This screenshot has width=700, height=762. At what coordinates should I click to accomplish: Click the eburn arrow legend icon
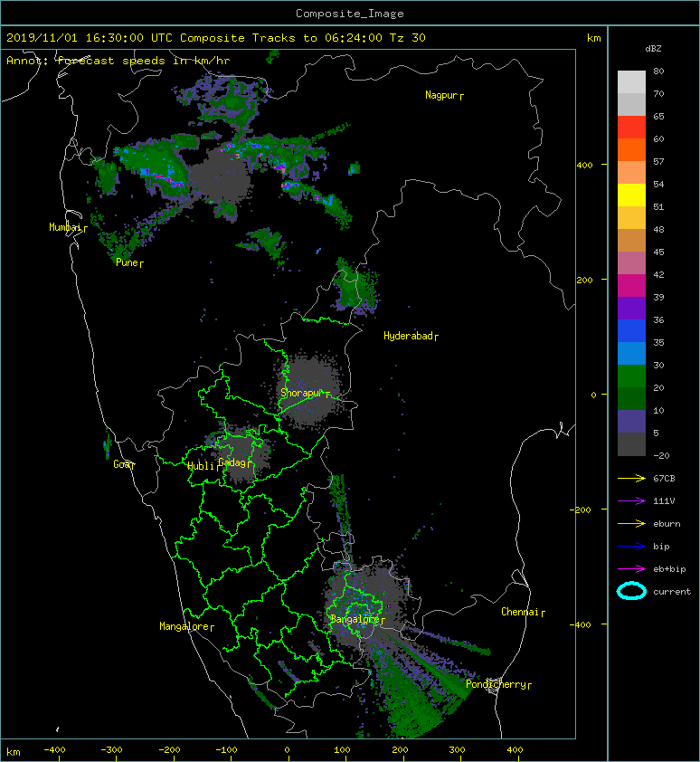631,524
